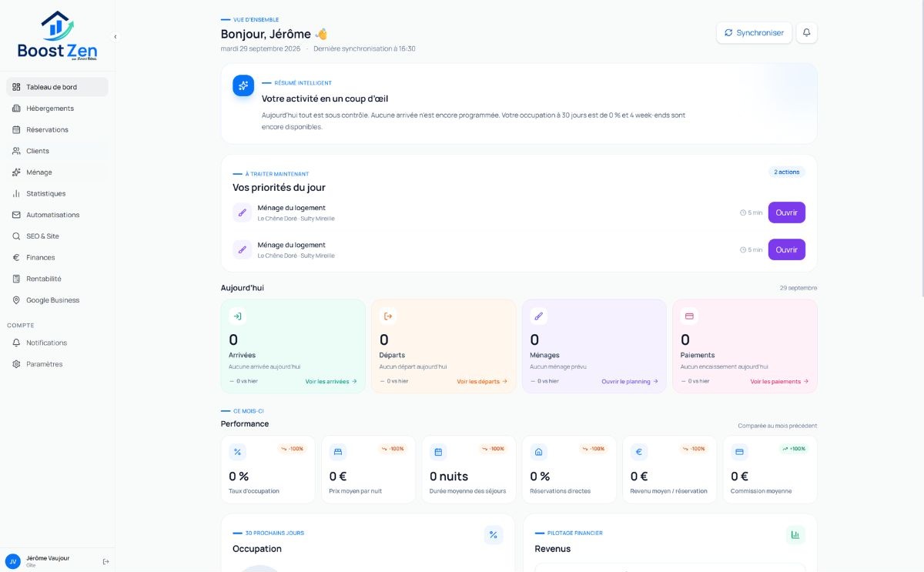Click the logout icon next to Jérôme Vaujour
This screenshot has width=924, height=572.
coord(106,561)
